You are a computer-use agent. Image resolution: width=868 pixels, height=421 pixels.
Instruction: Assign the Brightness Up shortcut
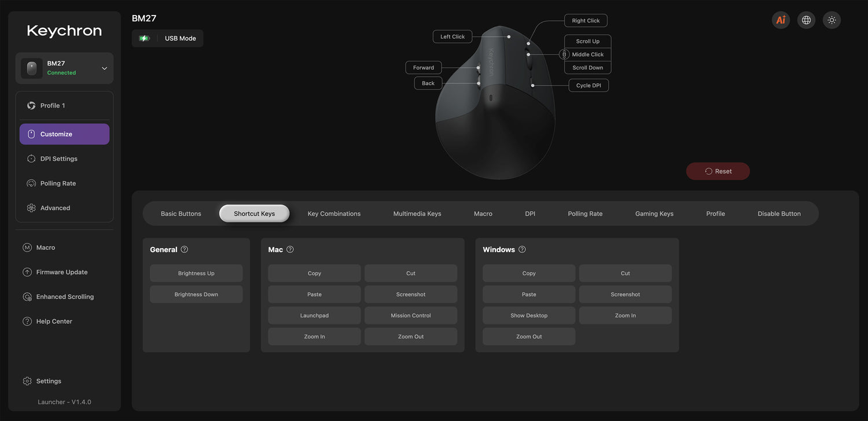click(196, 274)
